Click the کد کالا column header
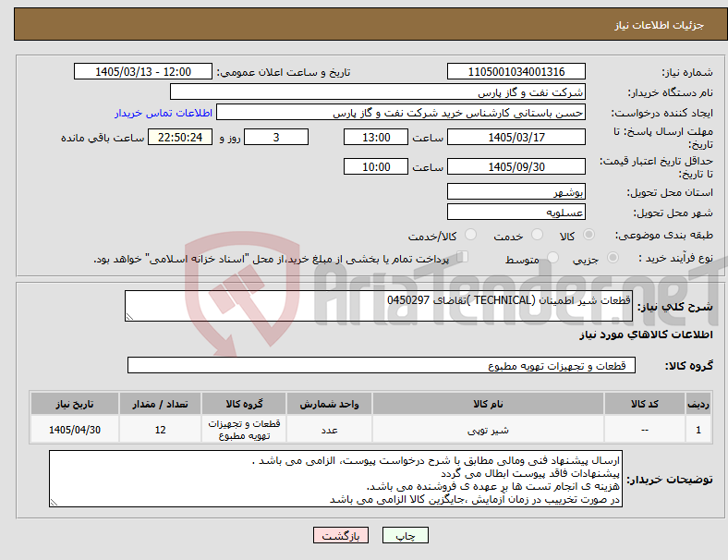This screenshot has height=560, width=728. (x=645, y=404)
